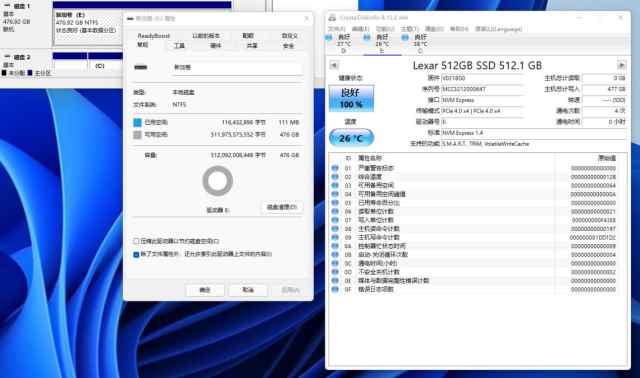Click 确定 button in properties dialog

tap(205, 290)
